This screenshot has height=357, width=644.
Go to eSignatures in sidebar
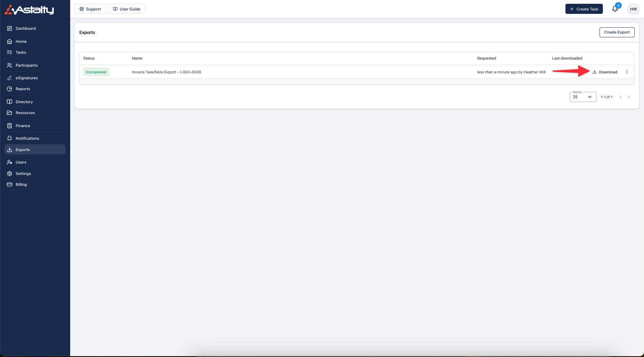pyautogui.click(x=26, y=78)
